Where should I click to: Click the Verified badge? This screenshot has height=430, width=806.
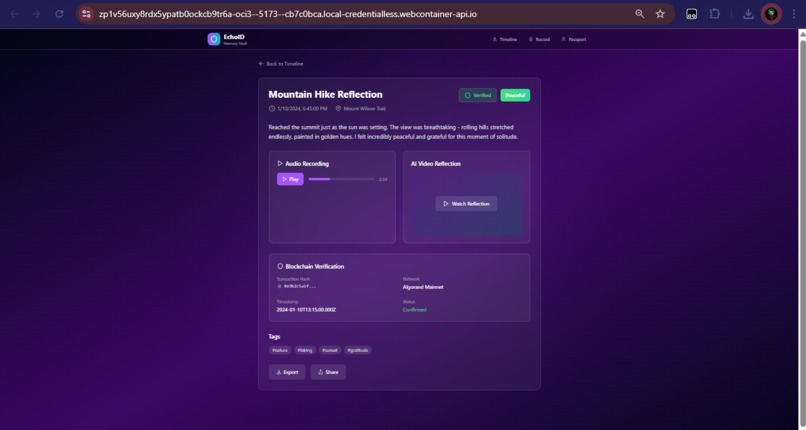click(x=478, y=95)
